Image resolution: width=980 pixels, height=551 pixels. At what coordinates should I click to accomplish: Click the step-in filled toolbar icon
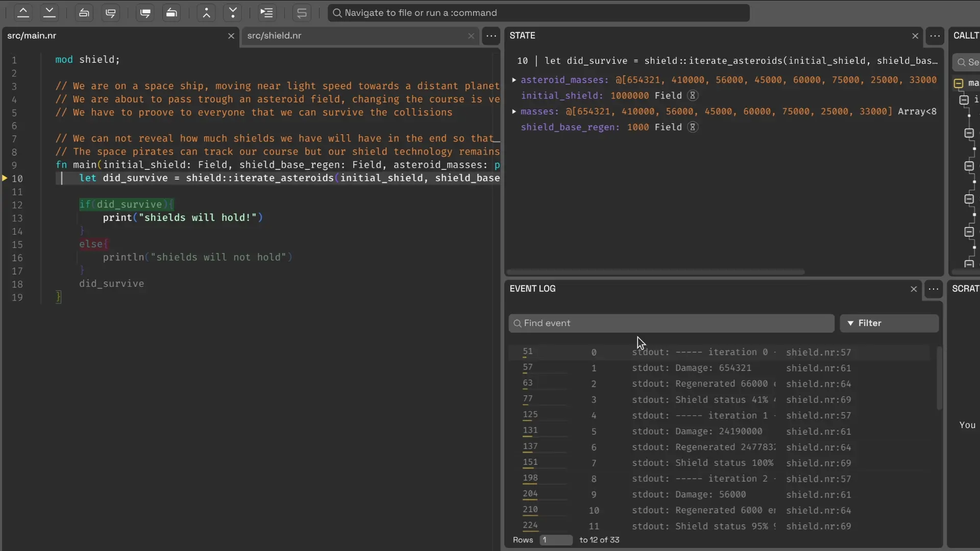pos(145,13)
